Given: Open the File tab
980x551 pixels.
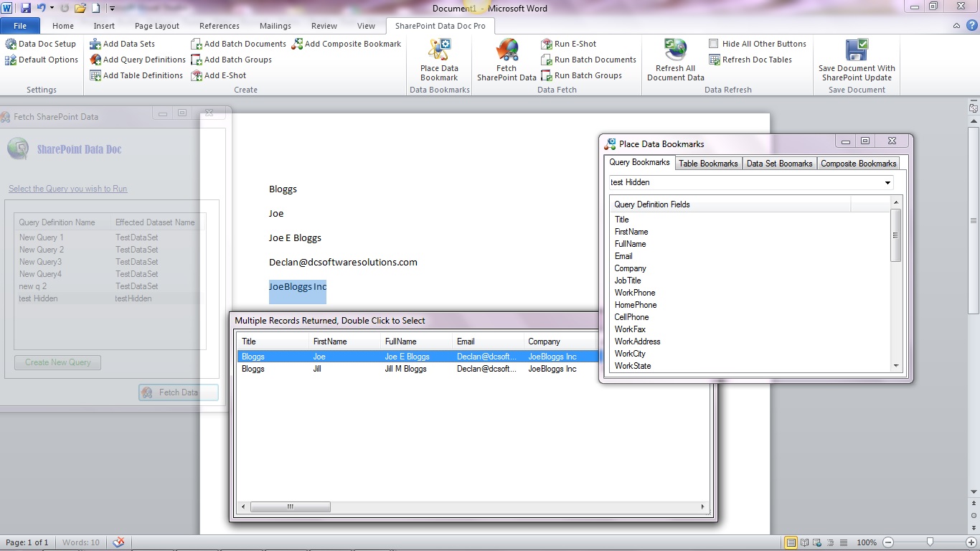Looking at the screenshot, I should coord(20,26).
